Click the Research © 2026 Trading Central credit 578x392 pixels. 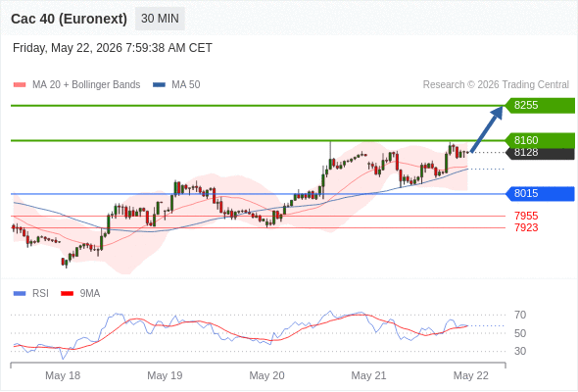pyautogui.click(x=496, y=85)
